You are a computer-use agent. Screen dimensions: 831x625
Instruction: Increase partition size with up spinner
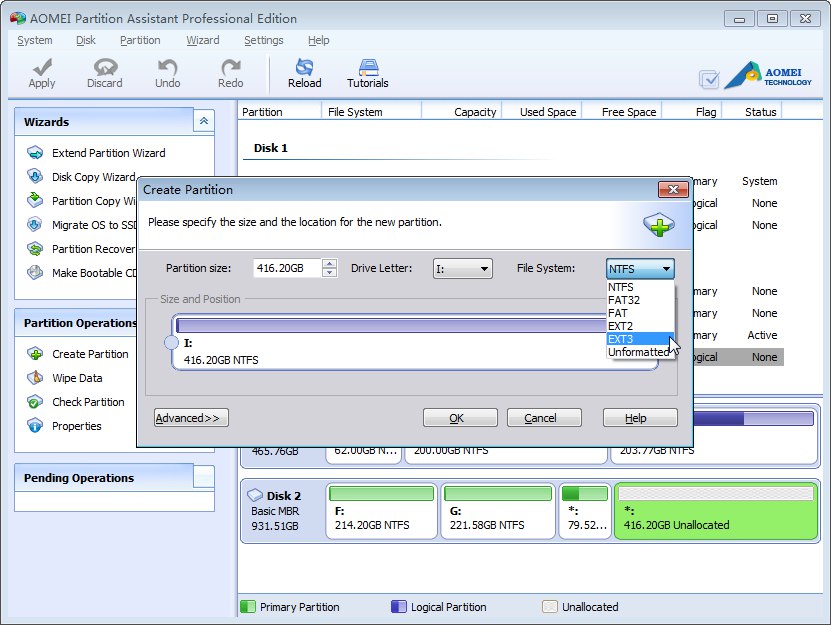(x=330, y=263)
